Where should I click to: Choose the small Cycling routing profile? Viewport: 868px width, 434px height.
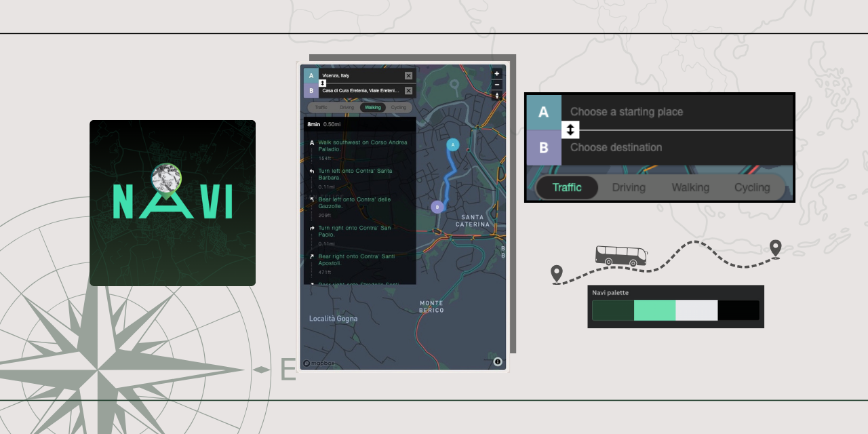pyautogui.click(x=398, y=107)
